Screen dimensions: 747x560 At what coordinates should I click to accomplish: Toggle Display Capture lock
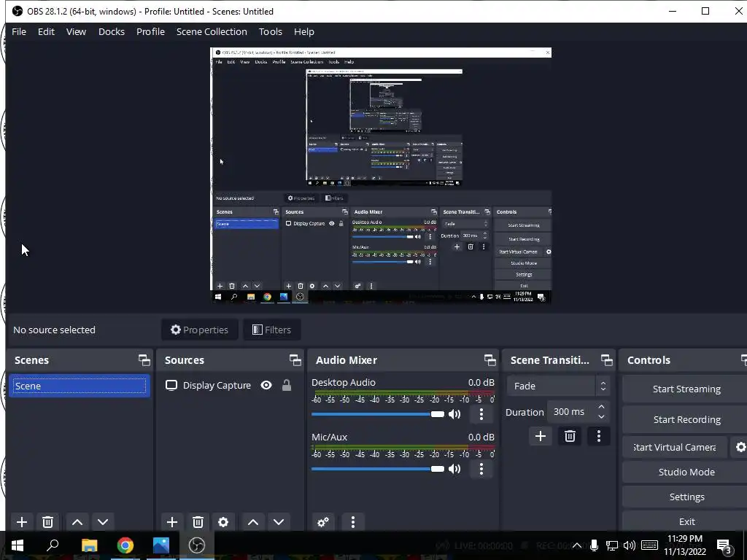click(x=286, y=385)
